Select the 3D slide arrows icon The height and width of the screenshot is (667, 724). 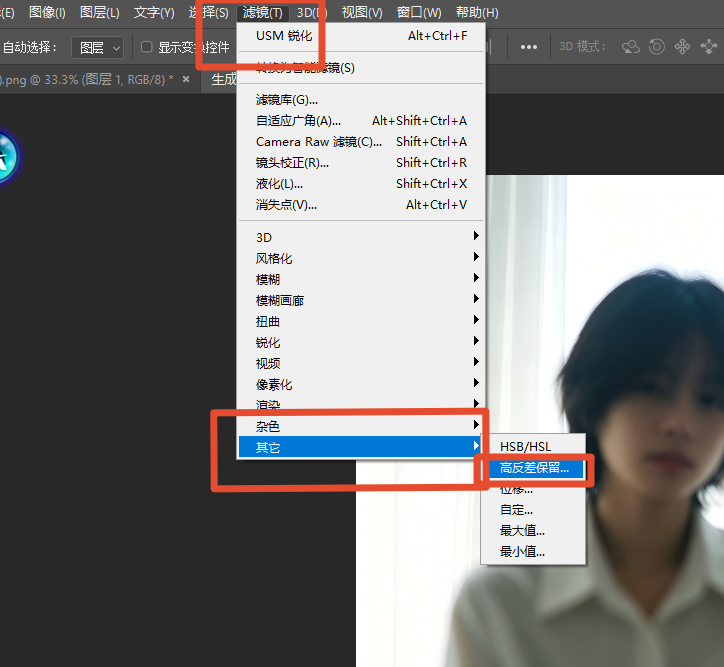click(708, 47)
